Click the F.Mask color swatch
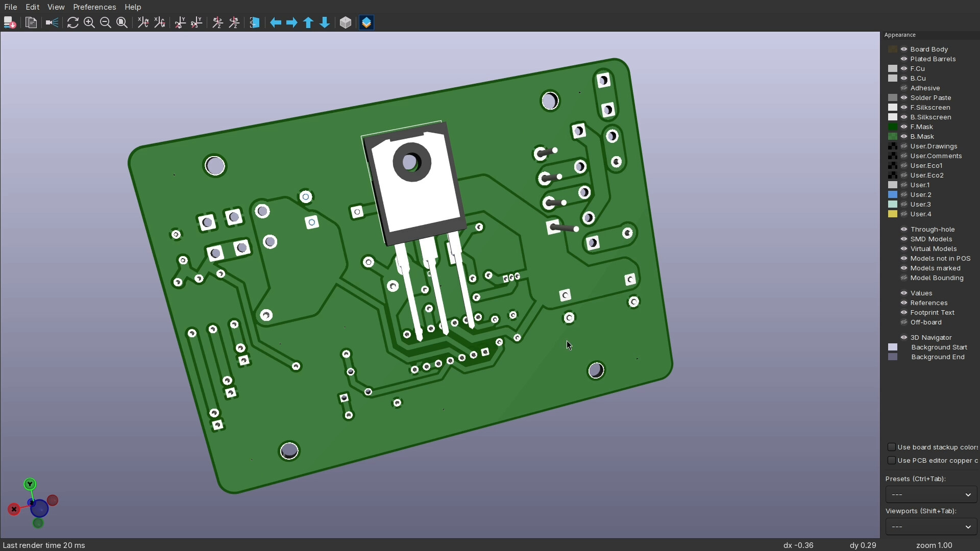 [893, 127]
